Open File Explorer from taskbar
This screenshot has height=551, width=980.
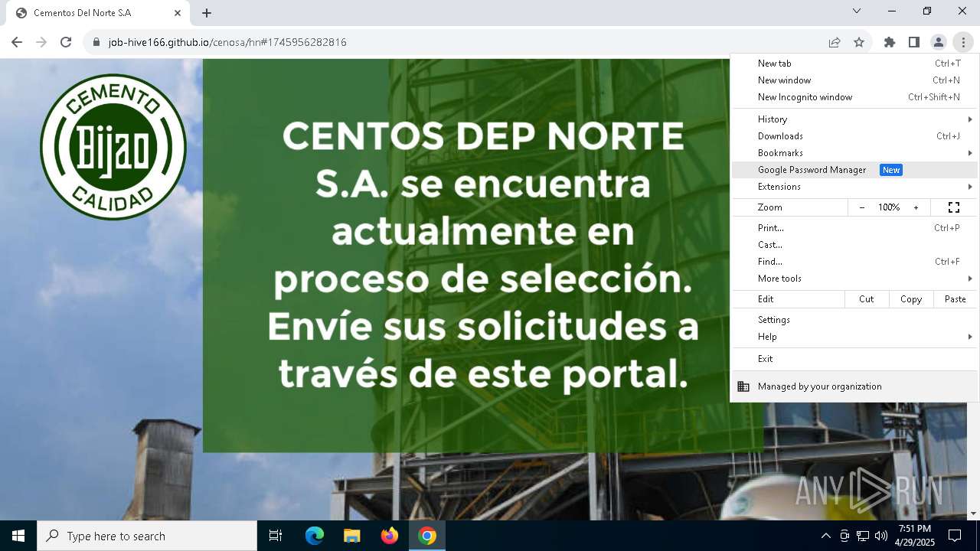pos(352,536)
